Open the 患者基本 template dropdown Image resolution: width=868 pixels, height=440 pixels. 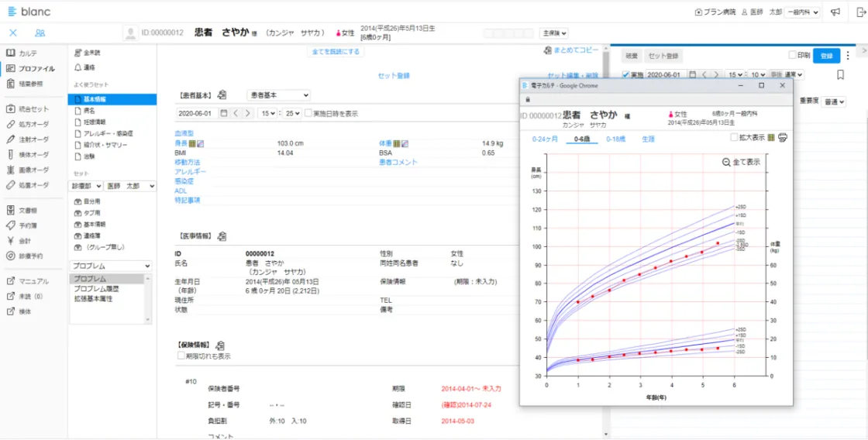[278, 95]
